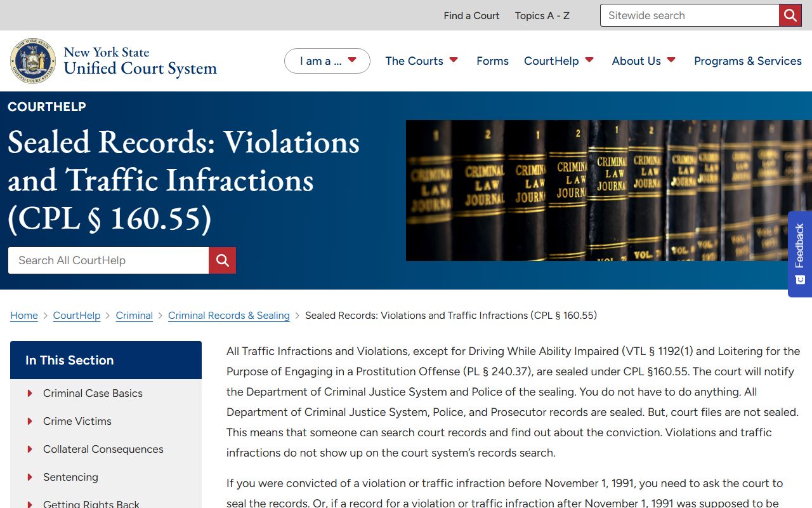Open the Forms menu item

(x=492, y=61)
